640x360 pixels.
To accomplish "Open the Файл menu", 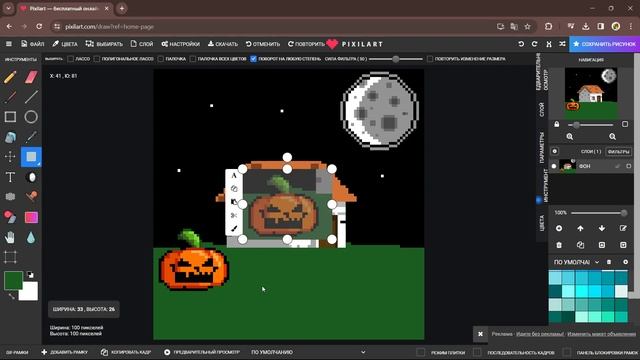I will (33, 44).
